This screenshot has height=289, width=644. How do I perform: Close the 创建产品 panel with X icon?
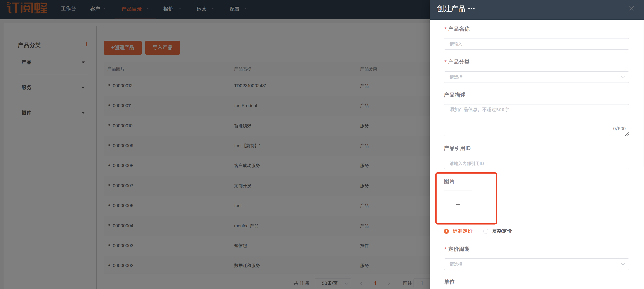click(631, 8)
